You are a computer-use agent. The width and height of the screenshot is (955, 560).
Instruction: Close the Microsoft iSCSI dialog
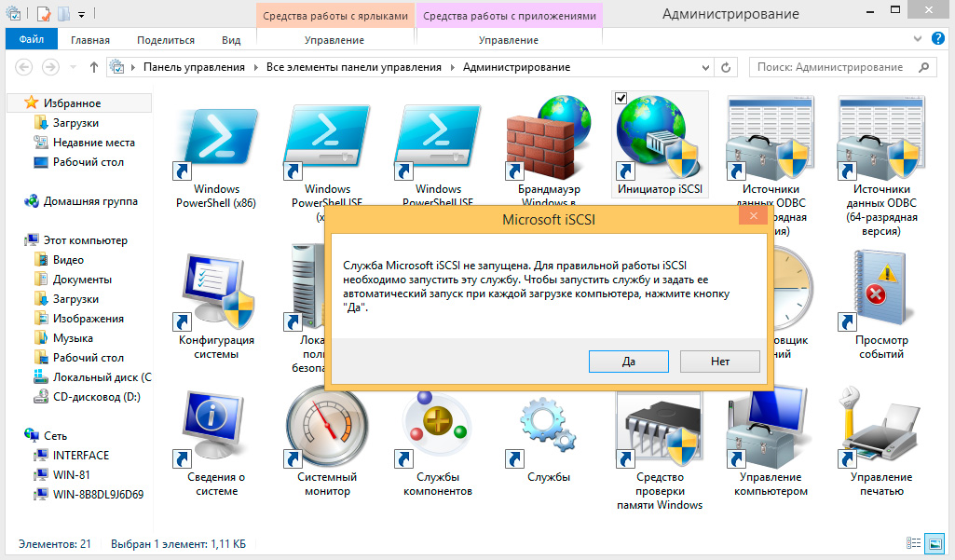pos(754,216)
